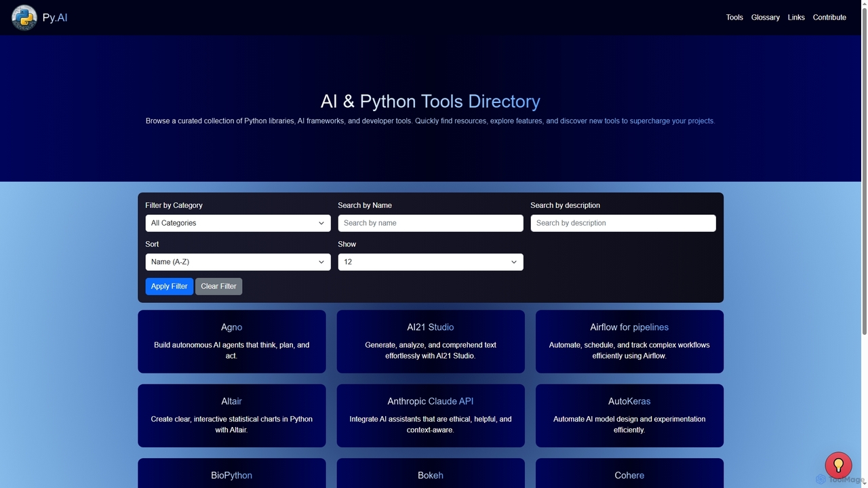This screenshot has height=488, width=868.
Task: Open the Anthropic Claude API card
Action: [x=431, y=415]
